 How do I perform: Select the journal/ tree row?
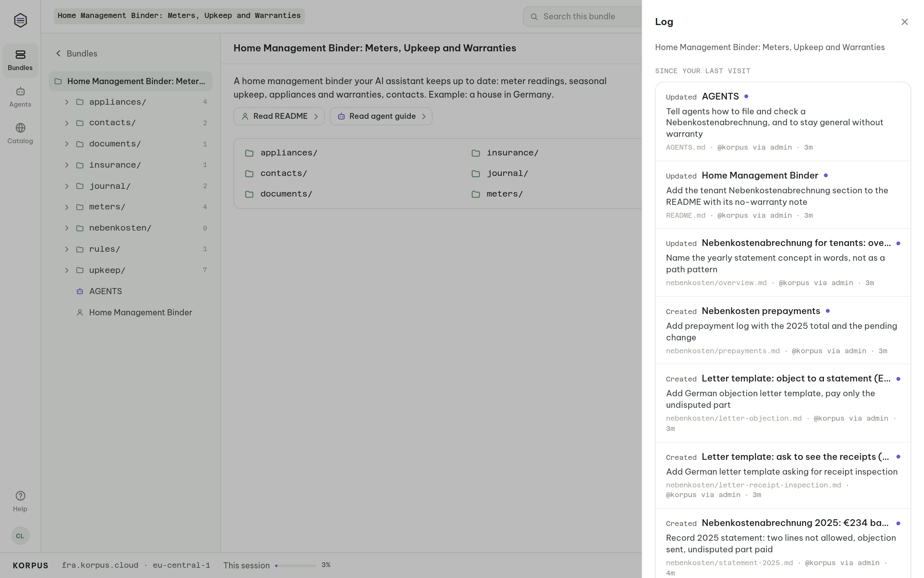point(131,186)
